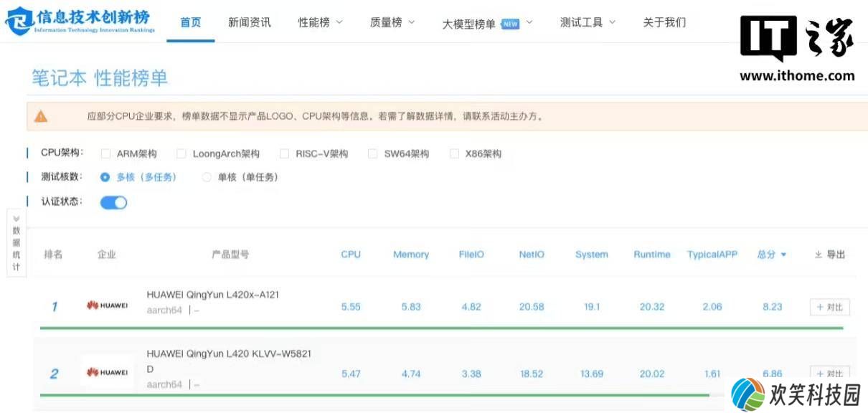This screenshot has height=413, width=868.
Task: Click the 产品型号 column header
Action: coord(230,255)
